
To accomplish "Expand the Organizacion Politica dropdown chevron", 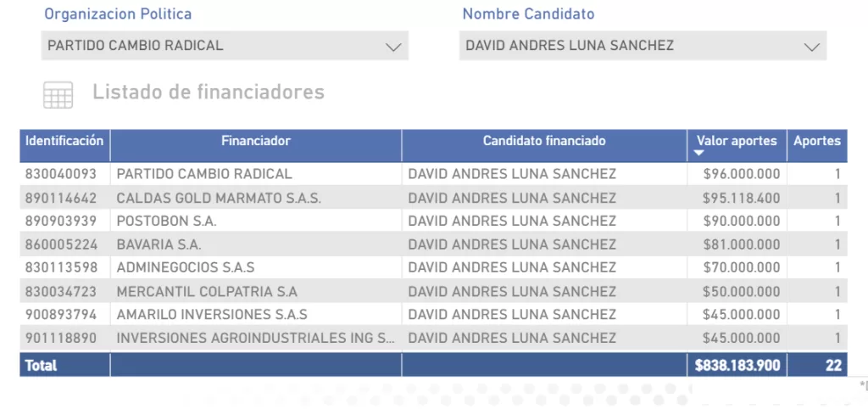I will pyautogui.click(x=393, y=48).
